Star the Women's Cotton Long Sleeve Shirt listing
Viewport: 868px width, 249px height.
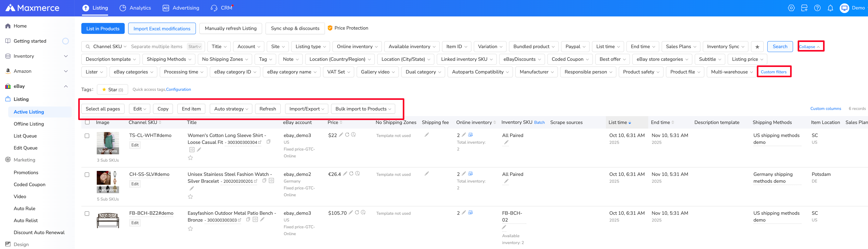(190, 158)
